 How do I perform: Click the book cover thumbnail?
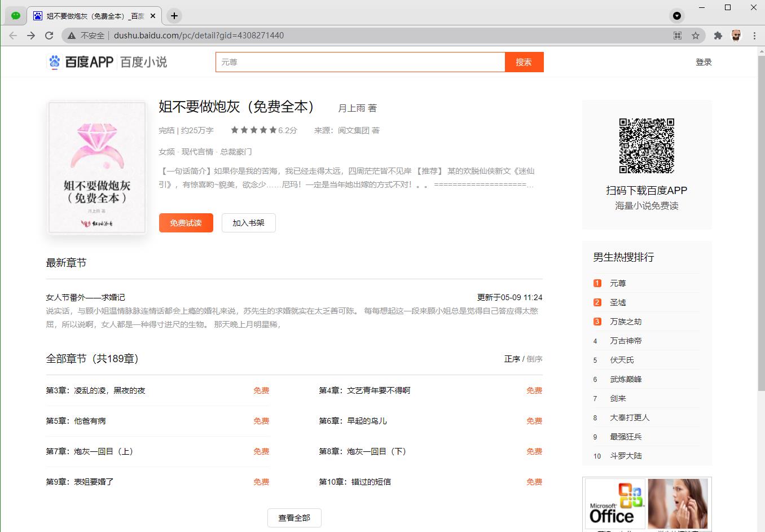pyautogui.click(x=97, y=168)
